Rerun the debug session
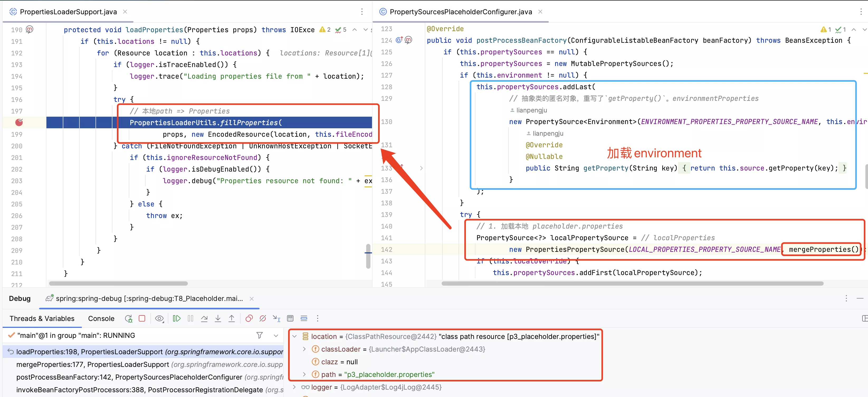This screenshot has height=397, width=868. [128, 319]
